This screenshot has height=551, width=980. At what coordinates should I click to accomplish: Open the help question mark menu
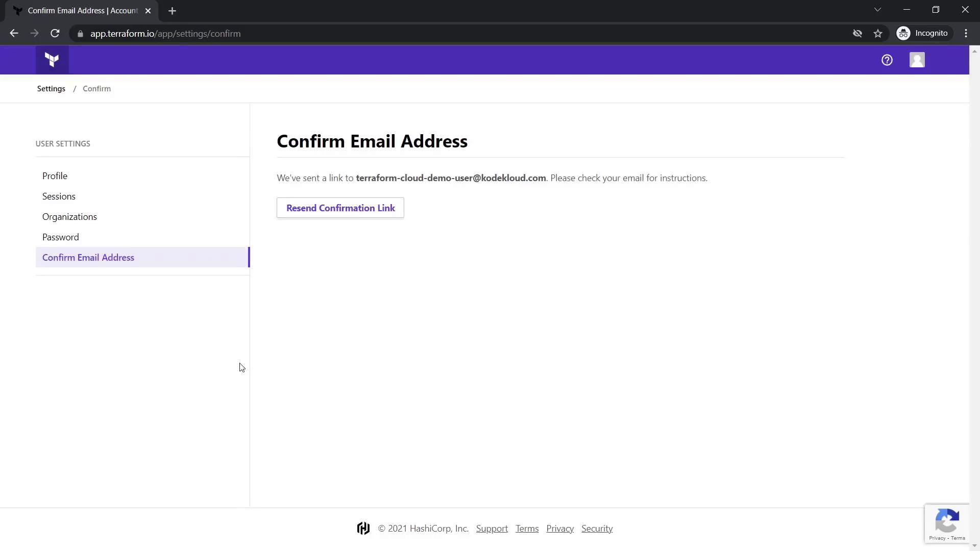887,60
